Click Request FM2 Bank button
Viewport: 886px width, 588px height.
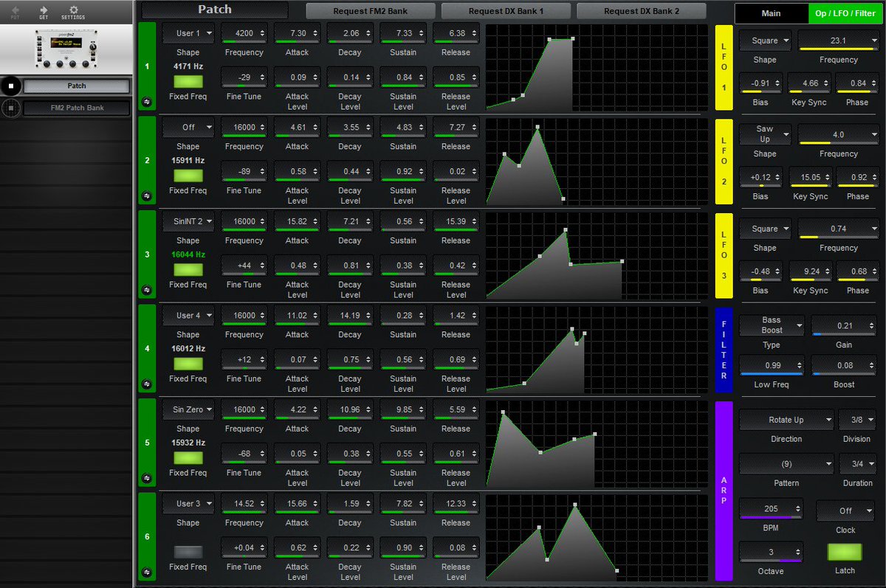pos(370,11)
